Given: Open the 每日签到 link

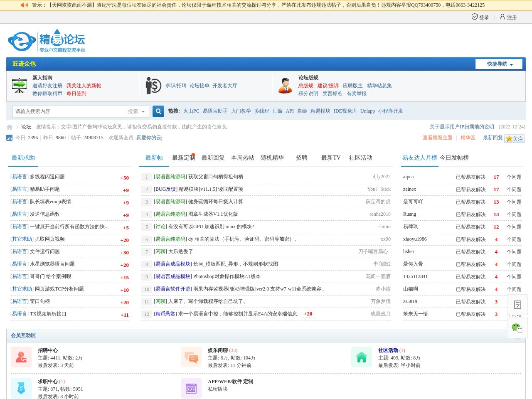Looking at the screenshot, I should tap(76, 94).
